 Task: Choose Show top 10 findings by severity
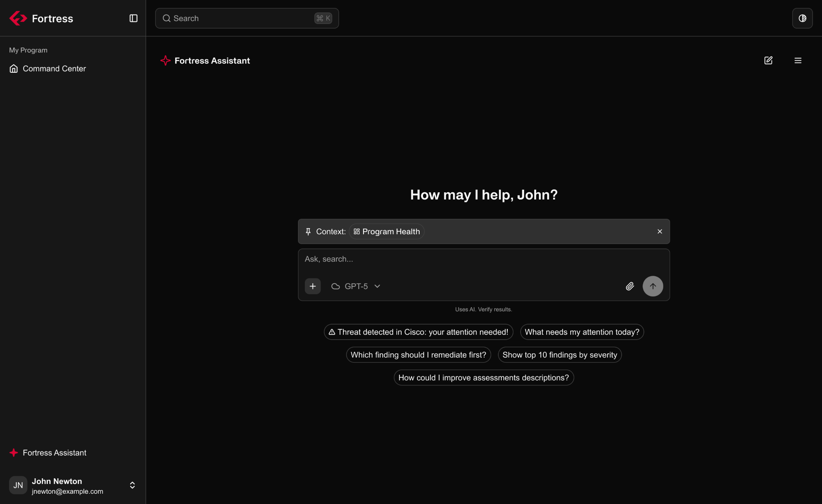pyautogui.click(x=560, y=355)
